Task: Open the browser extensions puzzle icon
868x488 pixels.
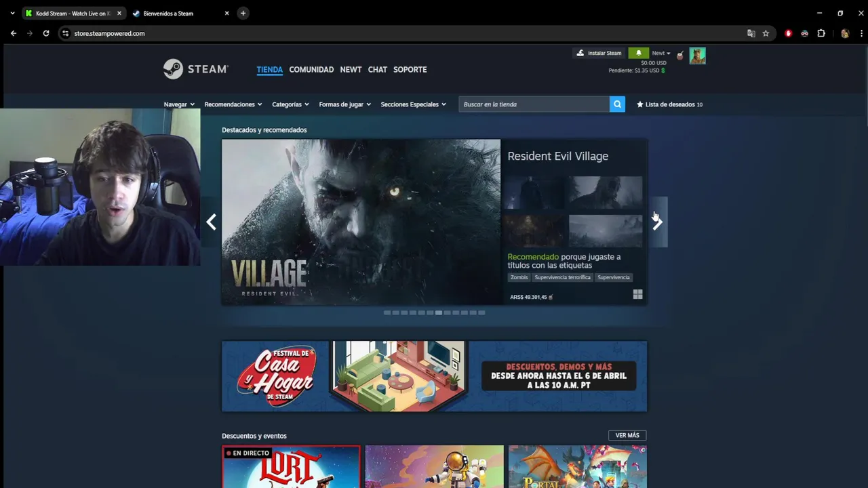Action: pyautogui.click(x=821, y=33)
